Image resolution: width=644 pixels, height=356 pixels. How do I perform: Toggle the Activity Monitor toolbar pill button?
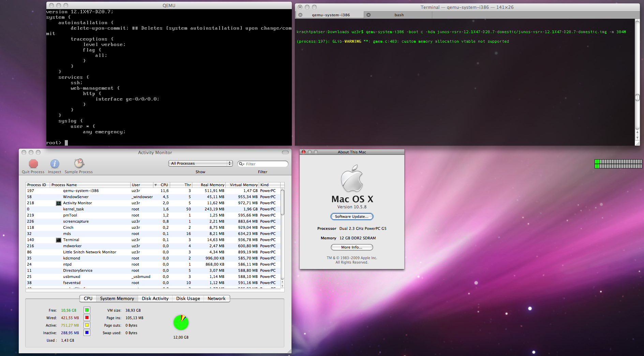[x=285, y=152]
